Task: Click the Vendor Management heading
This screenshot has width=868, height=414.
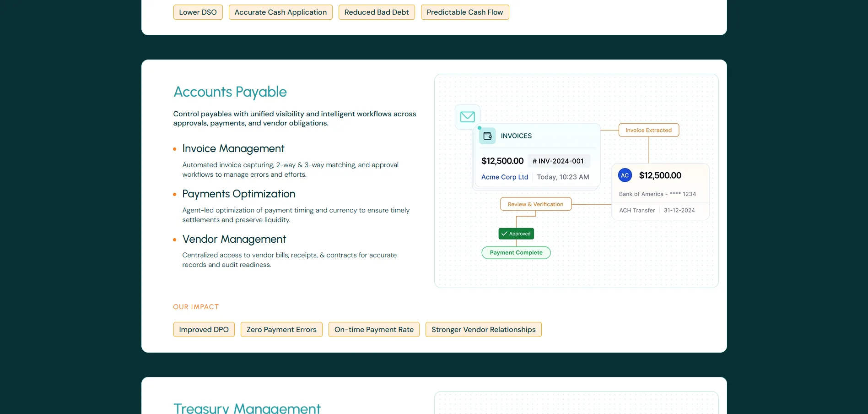Action: pyautogui.click(x=234, y=240)
